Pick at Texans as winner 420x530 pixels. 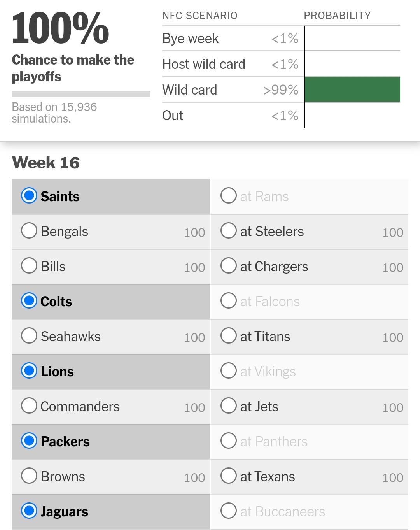tap(229, 476)
